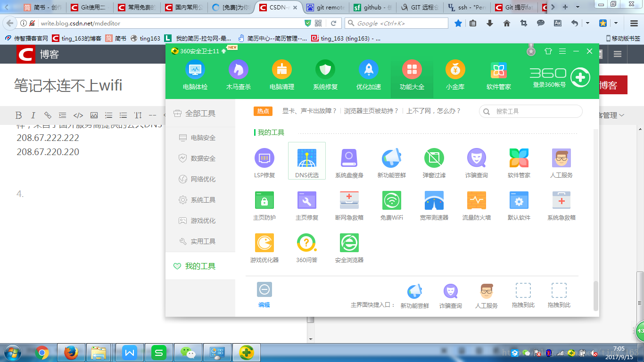Launch the 免费WiFi tool
The height and width of the screenshot is (362, 644).
pos(392,205)
